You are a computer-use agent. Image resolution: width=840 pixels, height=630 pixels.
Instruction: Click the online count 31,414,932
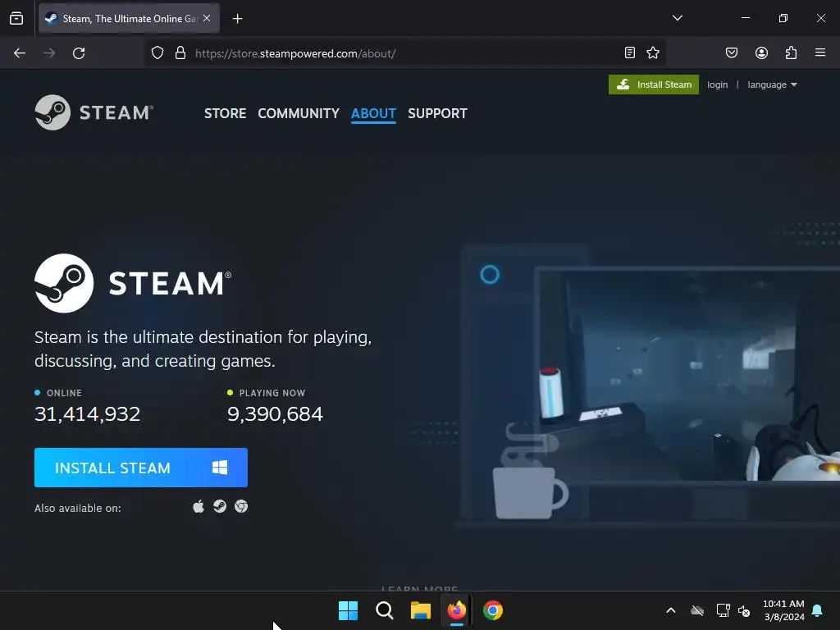pyautogui.click(x=87, y=414)
